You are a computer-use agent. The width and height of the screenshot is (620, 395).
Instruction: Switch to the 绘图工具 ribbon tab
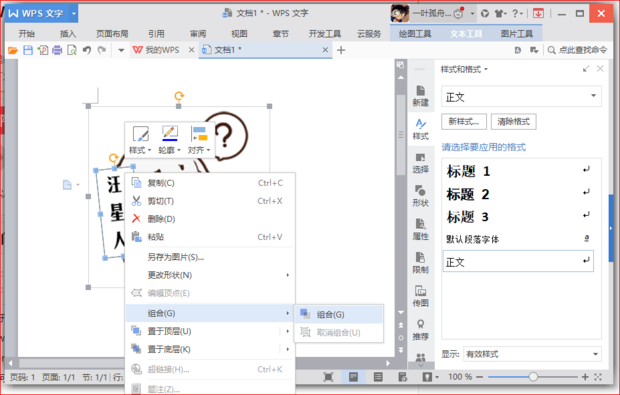click(x=414, y=34)
